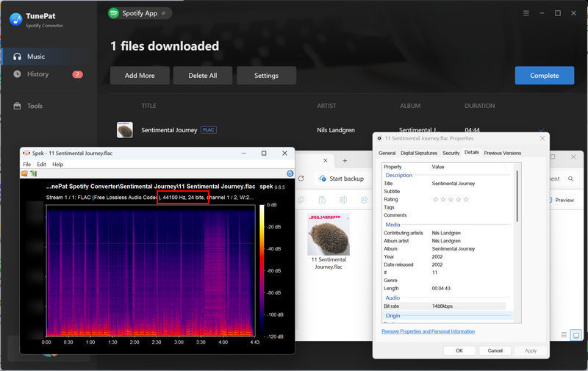Click the blue Complete button

tap(545, 76)
